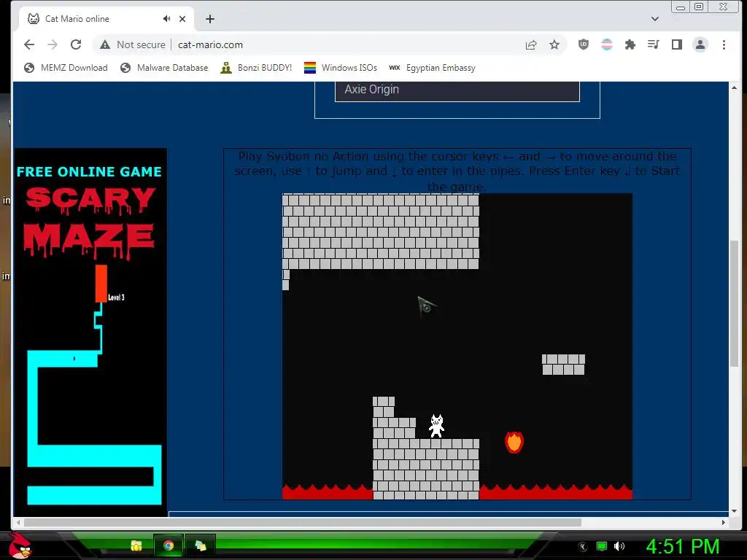Open the volume speaker tray icon
This screenshot has width=747, height=560.
coord(619,546)
